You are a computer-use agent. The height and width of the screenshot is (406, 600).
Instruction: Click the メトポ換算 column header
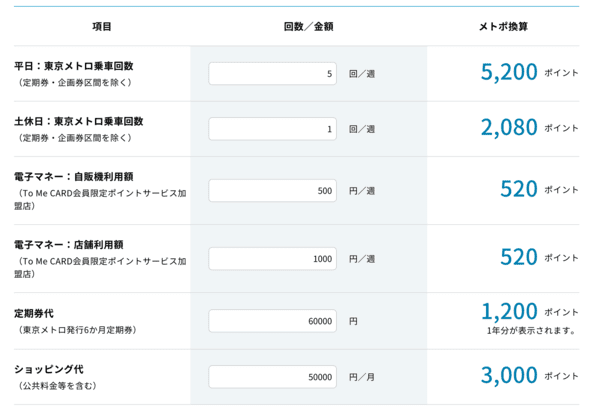pos(503,26)
